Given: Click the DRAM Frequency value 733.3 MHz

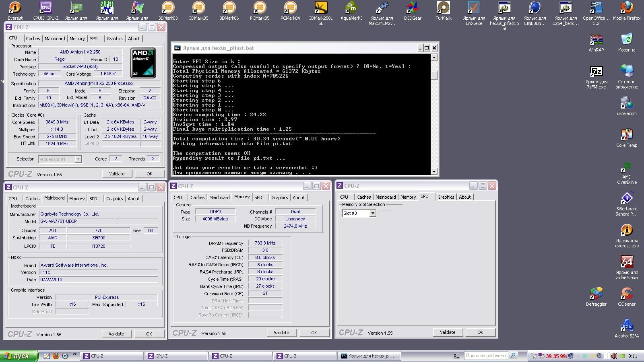Looking at the screenshot, I should point(265,243).
